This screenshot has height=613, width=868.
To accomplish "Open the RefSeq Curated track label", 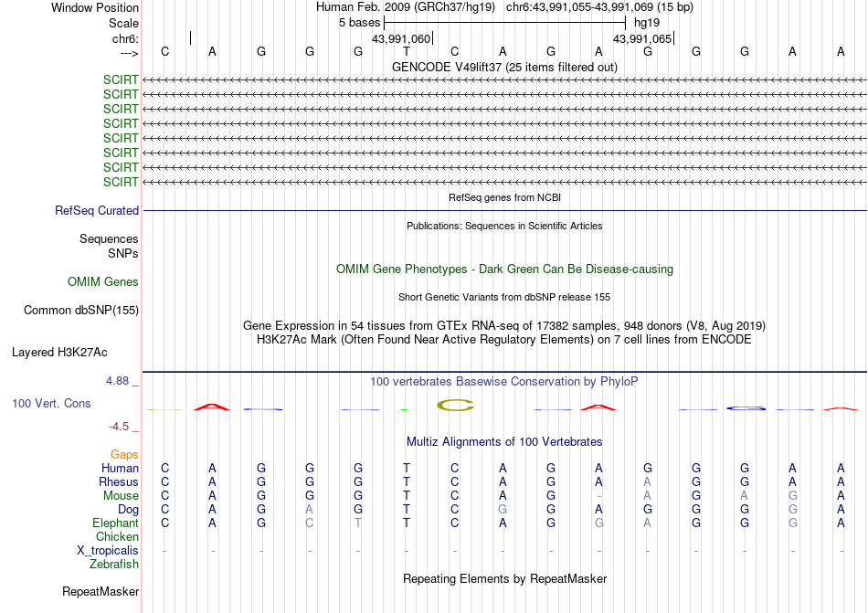I will 97,210.
